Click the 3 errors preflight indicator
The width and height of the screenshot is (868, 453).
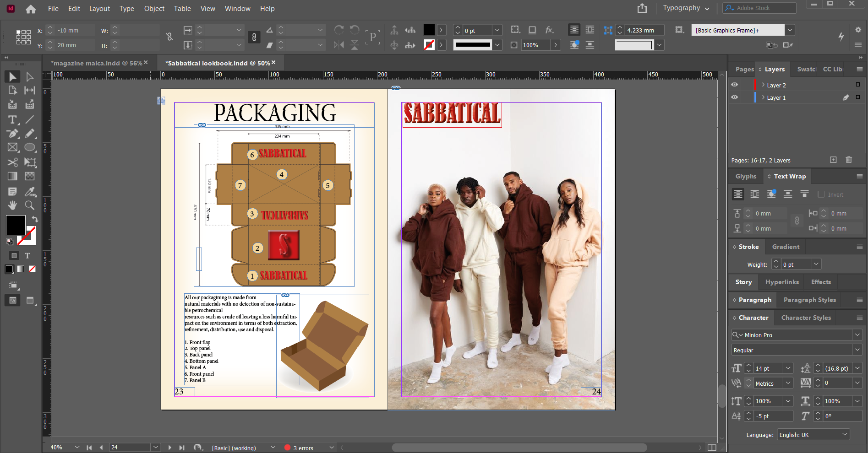point(303,448)
